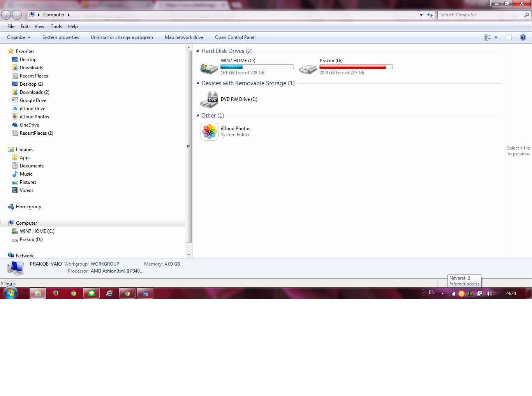Viewport: 532px width, 396px height.
Task: Click System properties
Action: click(x=61, y=37)
